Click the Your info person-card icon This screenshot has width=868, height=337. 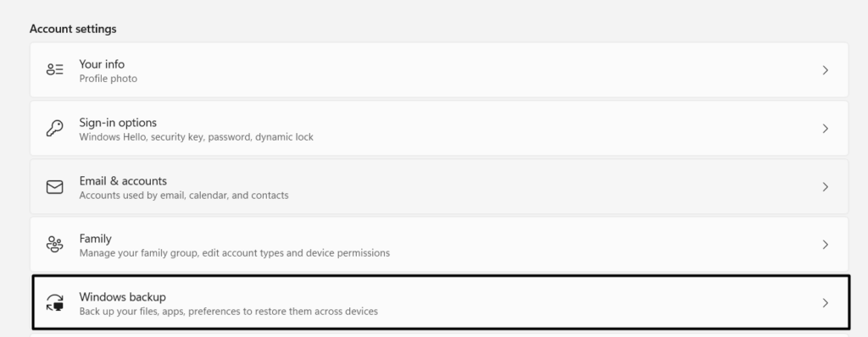click(x=55, y=69)
